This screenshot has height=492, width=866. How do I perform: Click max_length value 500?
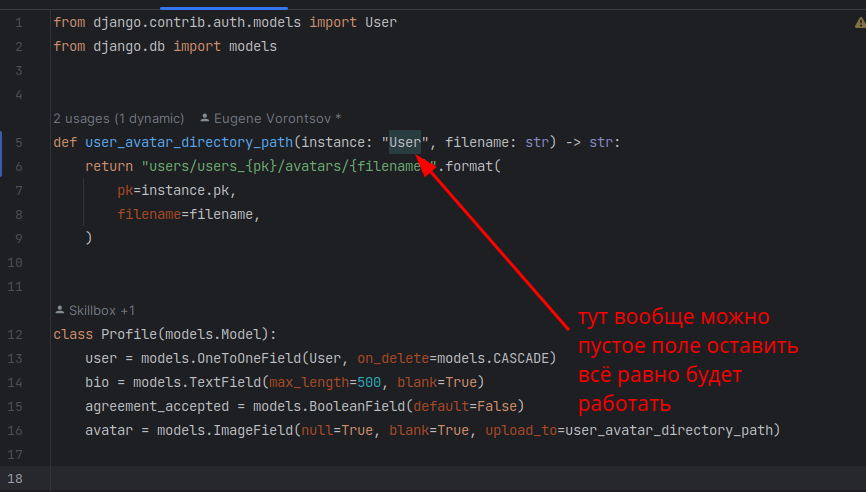(x=369, y=382)
